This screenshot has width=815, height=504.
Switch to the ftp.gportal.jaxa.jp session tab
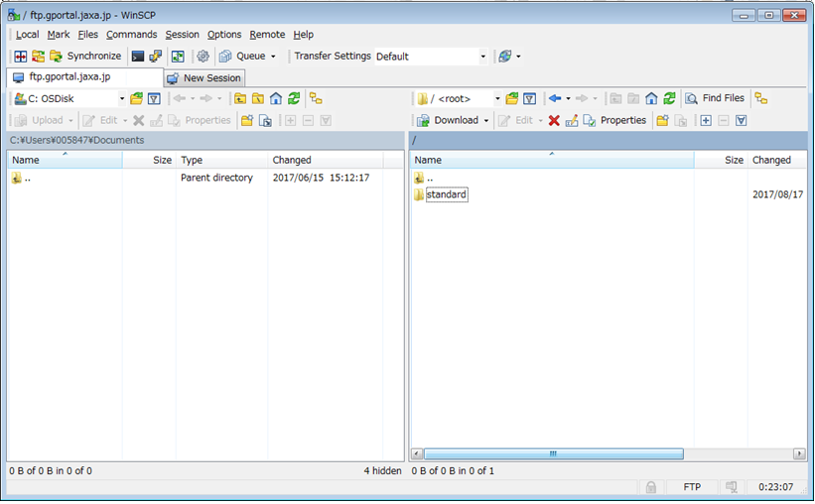(x=85, y=77)
